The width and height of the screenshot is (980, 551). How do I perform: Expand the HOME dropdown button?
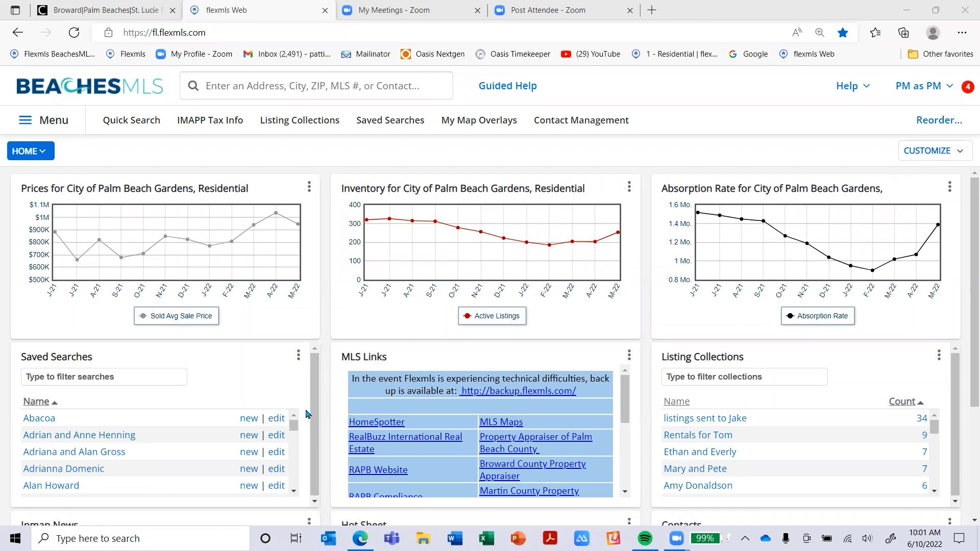point(30,151)
